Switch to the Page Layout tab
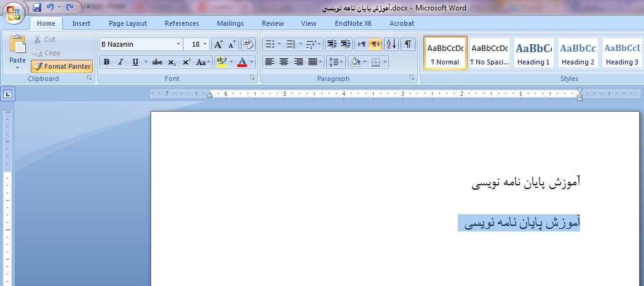This screenshot has width=644, height=286. pos(128,23)
